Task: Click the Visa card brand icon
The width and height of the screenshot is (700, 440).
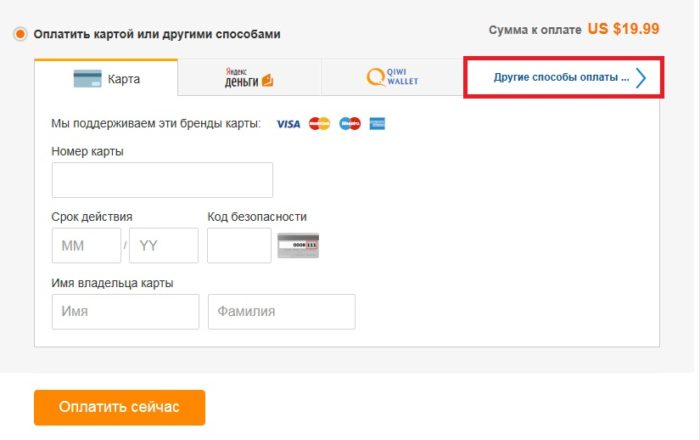Action: click(x=288, y=124)
